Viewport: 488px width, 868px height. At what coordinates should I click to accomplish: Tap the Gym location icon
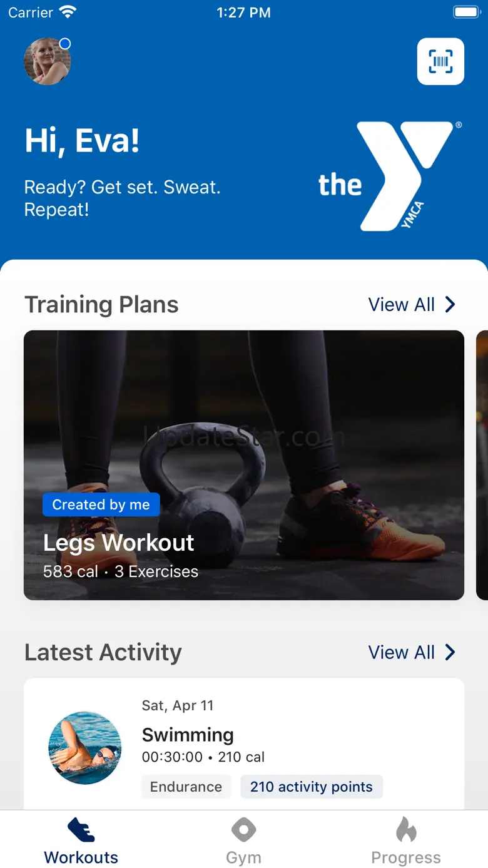tap(243, 830)
